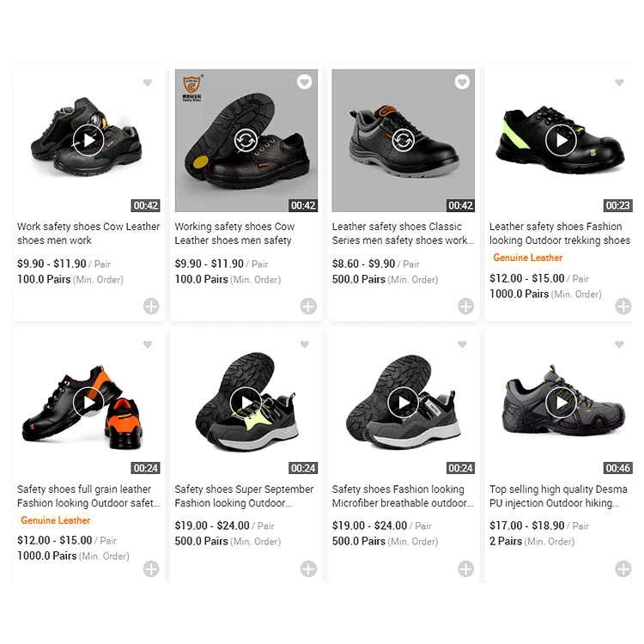Play video of orange-black full grain leather shoes

(88, 403)
